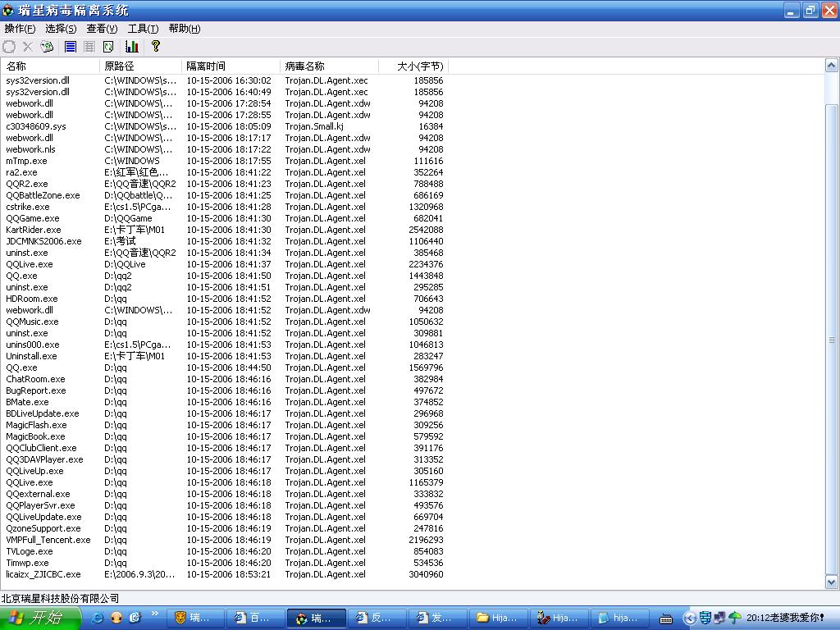Click the Trojan.Small.kj virus name
Screen dimensions: 840x630
[x=314, y=126]
